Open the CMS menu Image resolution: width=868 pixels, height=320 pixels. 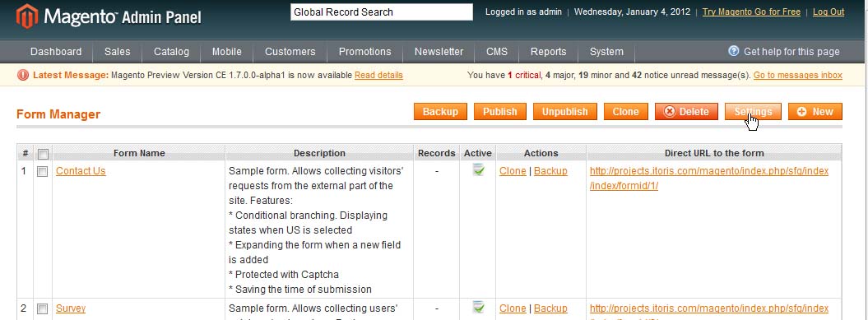pyautogui.click(x=497, y=52)
